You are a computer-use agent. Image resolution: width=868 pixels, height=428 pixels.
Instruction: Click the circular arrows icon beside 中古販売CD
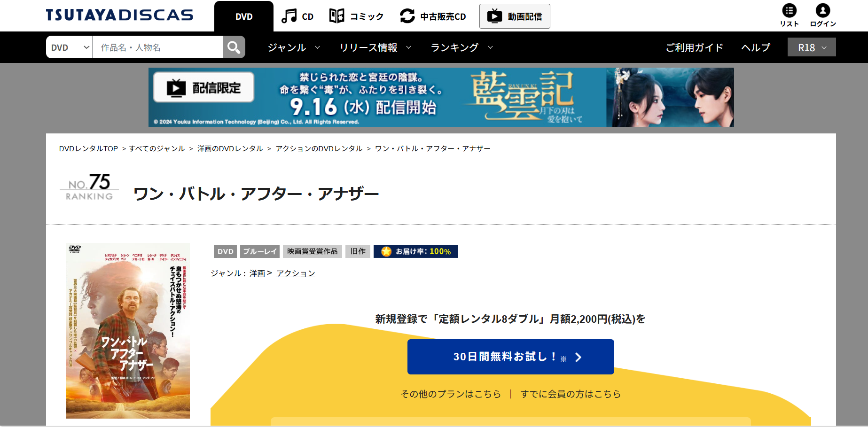click(x=407, y=16)
